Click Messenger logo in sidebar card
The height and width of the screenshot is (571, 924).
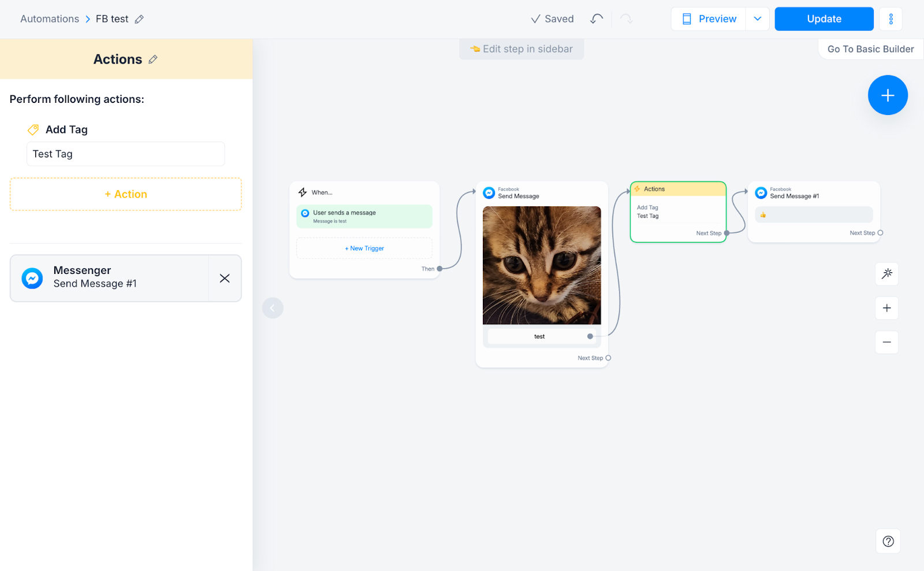[x=32, y=278]
